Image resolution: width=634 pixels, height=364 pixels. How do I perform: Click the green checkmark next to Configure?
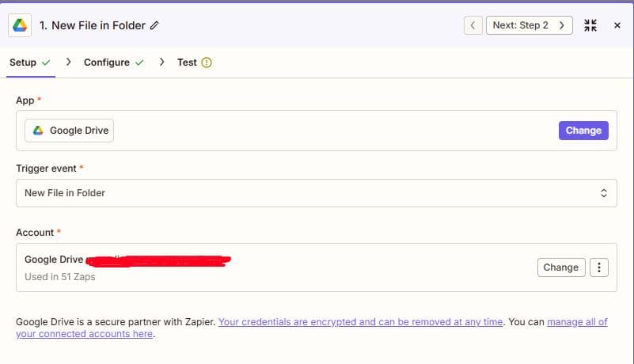[139, 63]
